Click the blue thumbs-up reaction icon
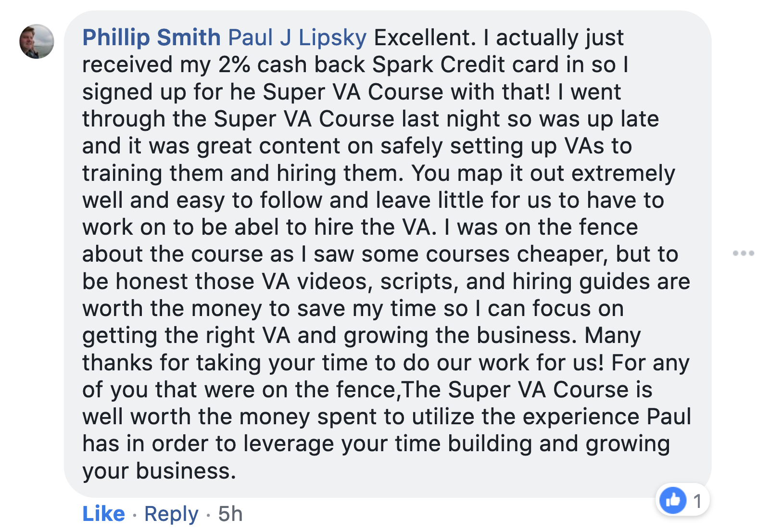The width and height of the screenshot is (757, 532). [x=673, y=501]
